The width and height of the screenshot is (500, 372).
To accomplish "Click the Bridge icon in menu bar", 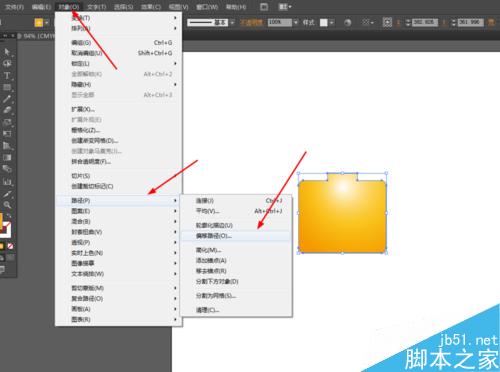I will pos(264,7).
